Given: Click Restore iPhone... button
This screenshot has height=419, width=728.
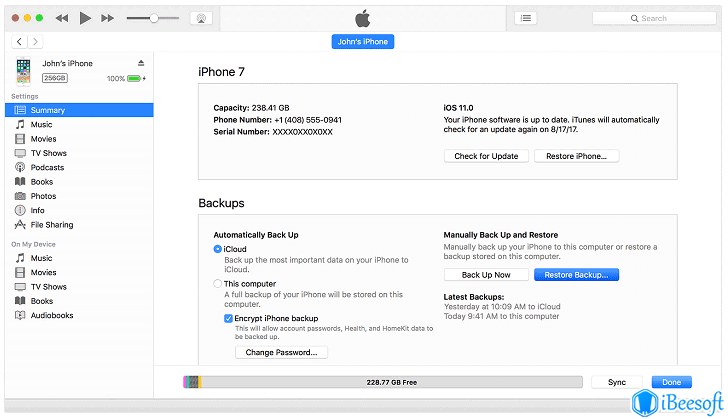Looking at the screenshot, I should coord(576,156).
